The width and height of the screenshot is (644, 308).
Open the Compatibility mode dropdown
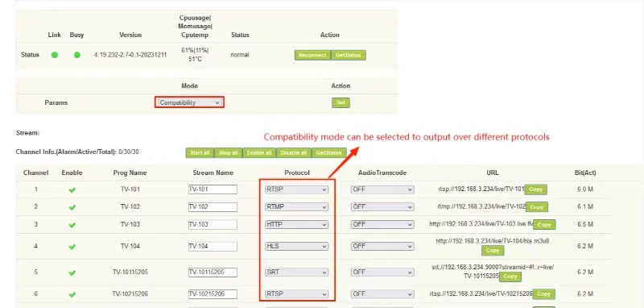click(x=190, y=102)
